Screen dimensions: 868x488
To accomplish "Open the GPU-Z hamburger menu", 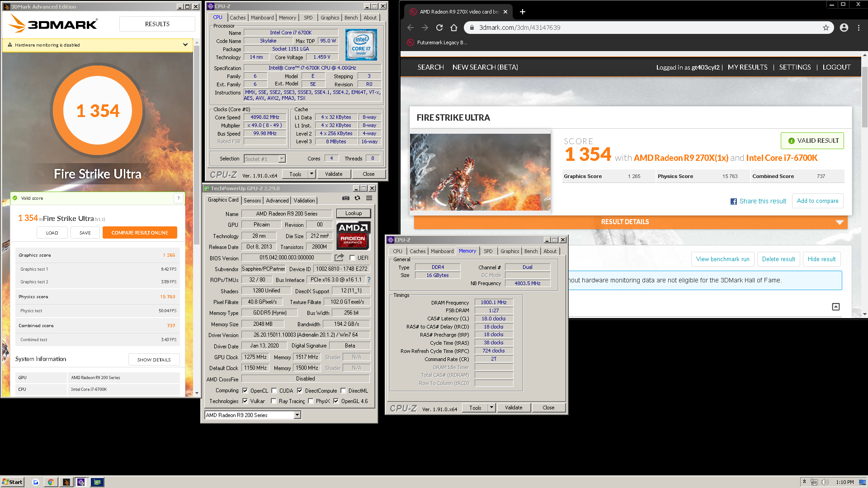I will (369, 198).
